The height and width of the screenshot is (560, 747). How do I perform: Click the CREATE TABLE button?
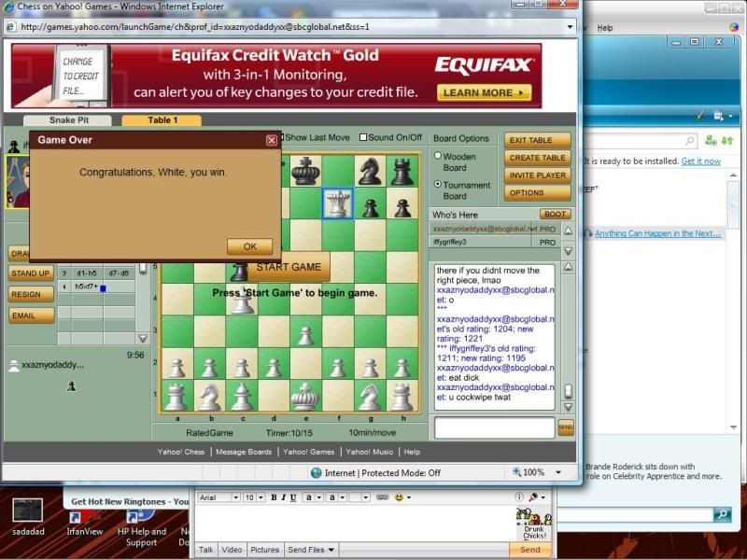click(538, 158)
